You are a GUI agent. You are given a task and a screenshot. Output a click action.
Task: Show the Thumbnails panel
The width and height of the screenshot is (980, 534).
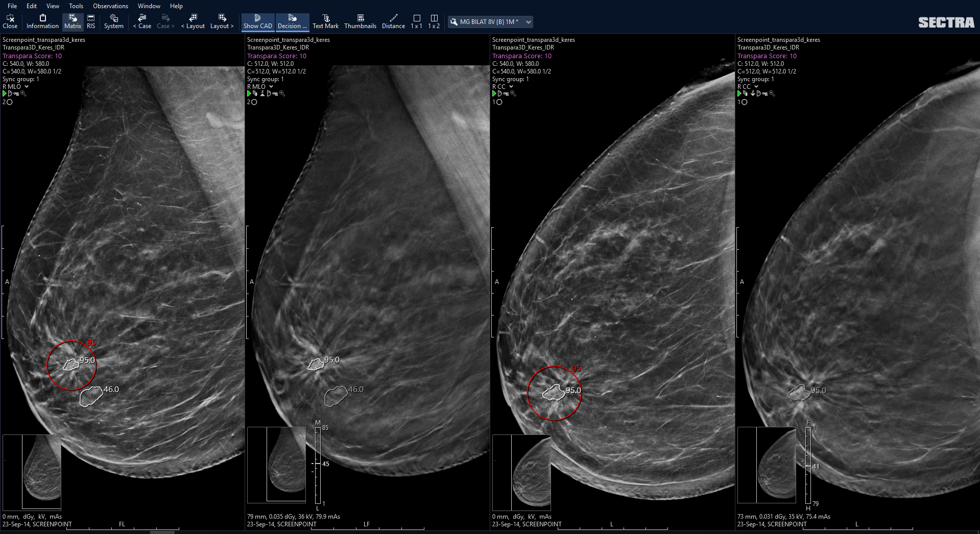tap(360, 21)
